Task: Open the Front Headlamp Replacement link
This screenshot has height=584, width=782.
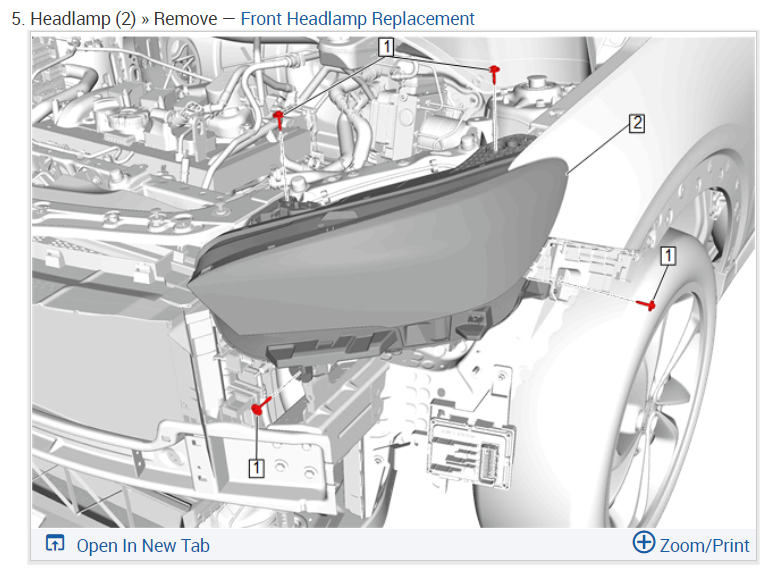Action: tap(357, 19)
